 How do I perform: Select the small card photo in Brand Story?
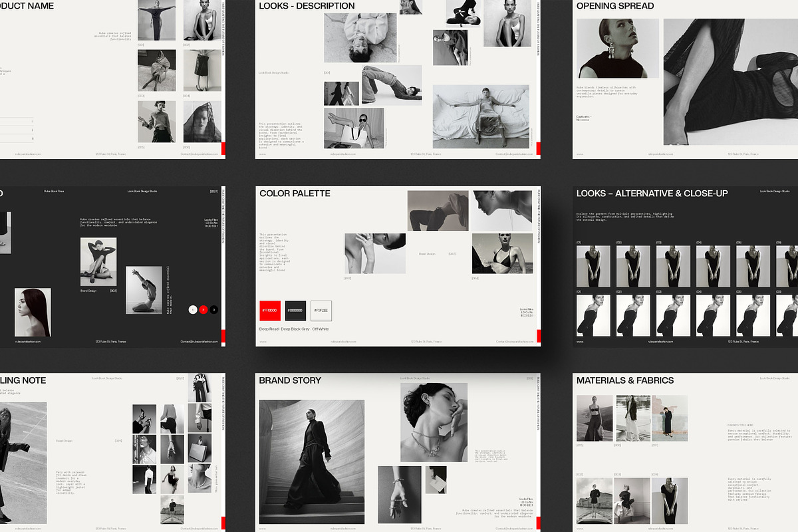[x=436, y=479]
